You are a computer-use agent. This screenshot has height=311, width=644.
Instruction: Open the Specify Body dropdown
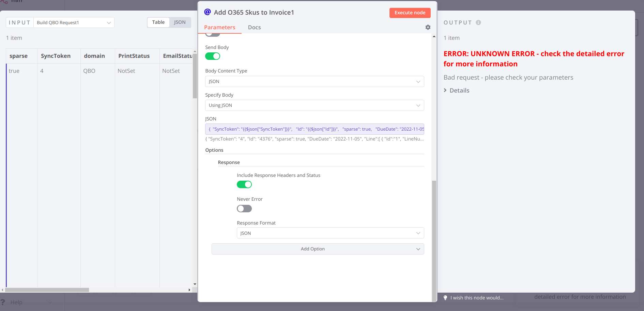(x=314, y=105)
